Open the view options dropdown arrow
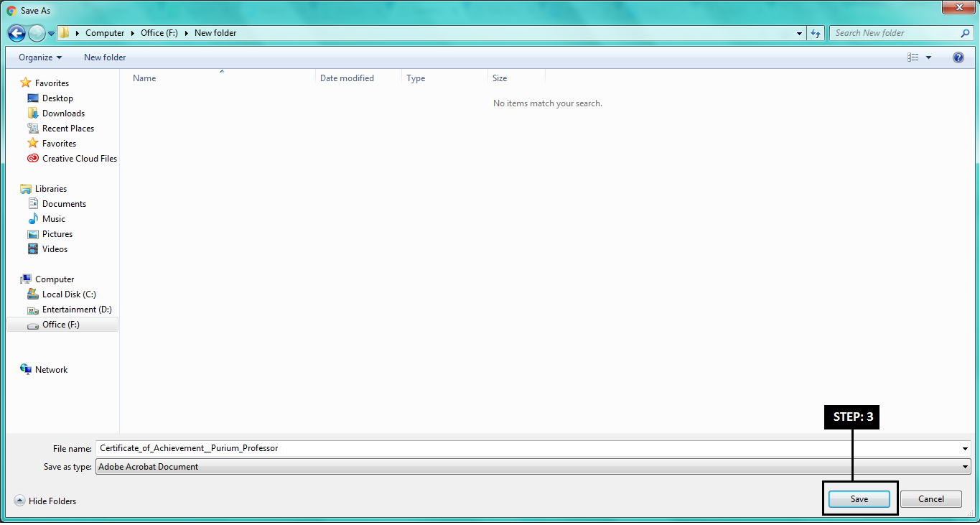 (928, 57)
